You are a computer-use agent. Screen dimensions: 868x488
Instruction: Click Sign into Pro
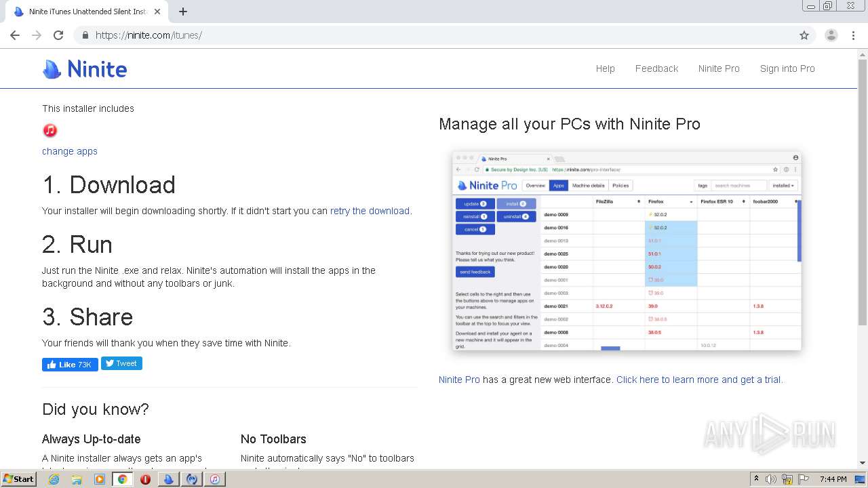(787, 68)
